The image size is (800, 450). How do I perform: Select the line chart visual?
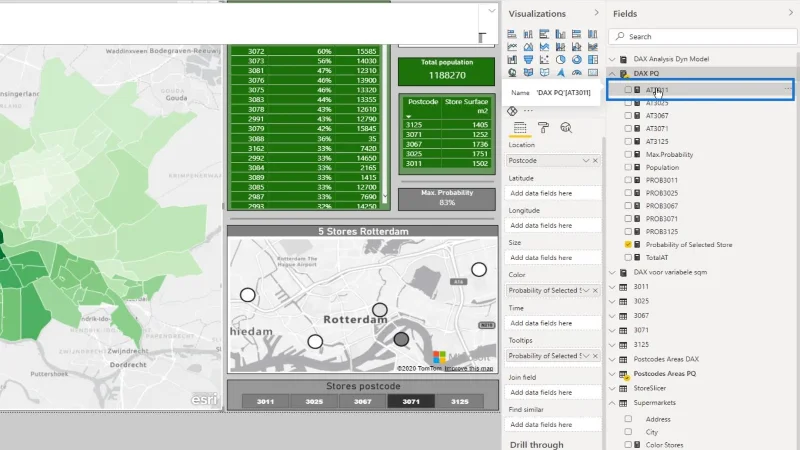click(512, 47)
